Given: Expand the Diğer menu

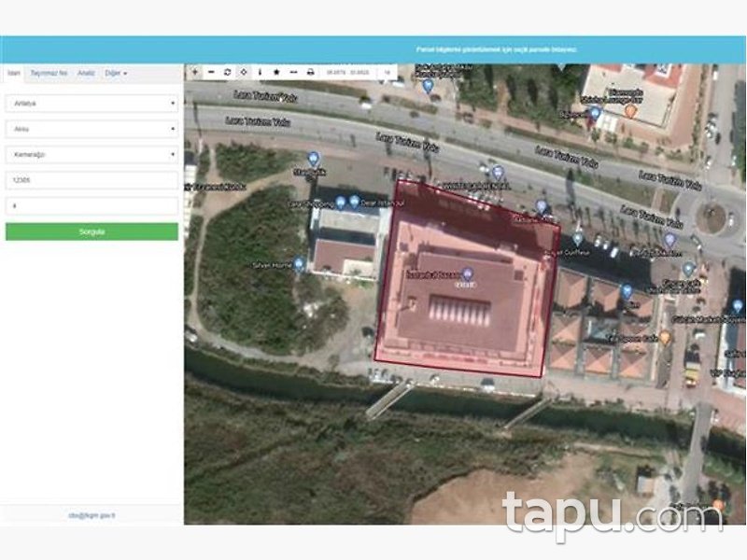Looking at the screenshot, I should click(116, 73).
